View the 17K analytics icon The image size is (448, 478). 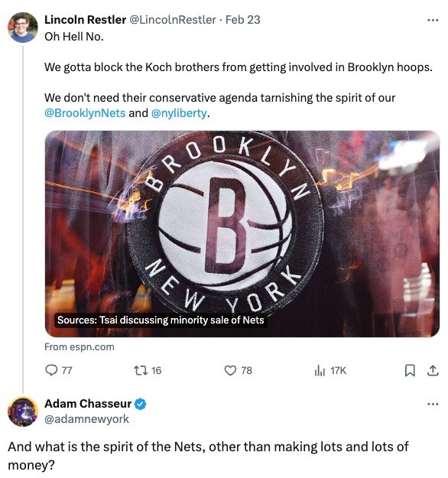coord(320,370)
